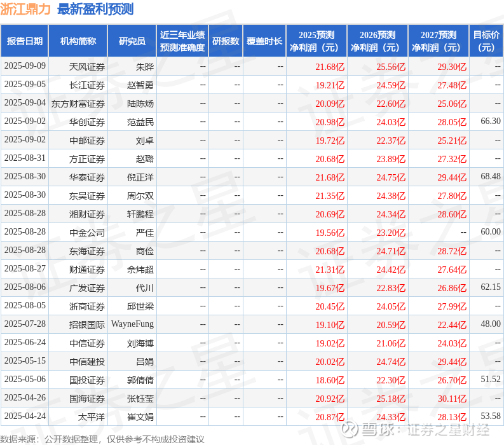Viewport: 504px width, 445px height.
Task: Click the 浙江鼎力 title text
Action: (25, 9)
